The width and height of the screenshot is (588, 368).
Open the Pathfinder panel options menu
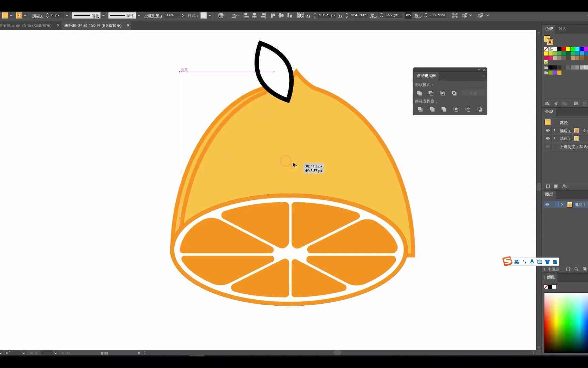(x=483, y=76)
